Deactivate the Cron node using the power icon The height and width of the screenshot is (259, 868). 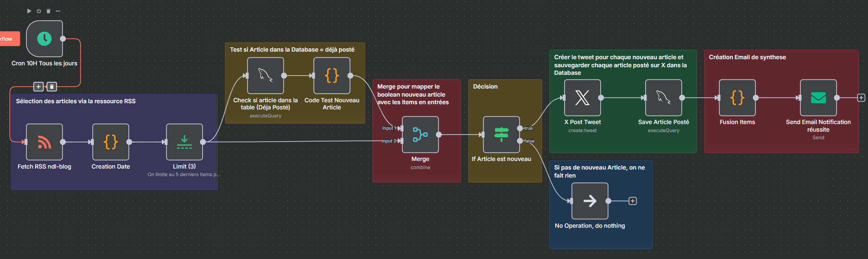coord(39,11)
